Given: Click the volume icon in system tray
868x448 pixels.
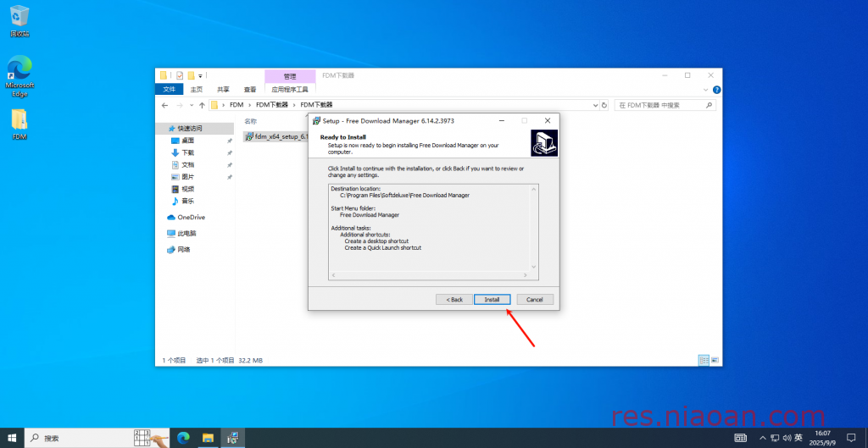Looking at the screenshot, I should click(x=786, y=438).
